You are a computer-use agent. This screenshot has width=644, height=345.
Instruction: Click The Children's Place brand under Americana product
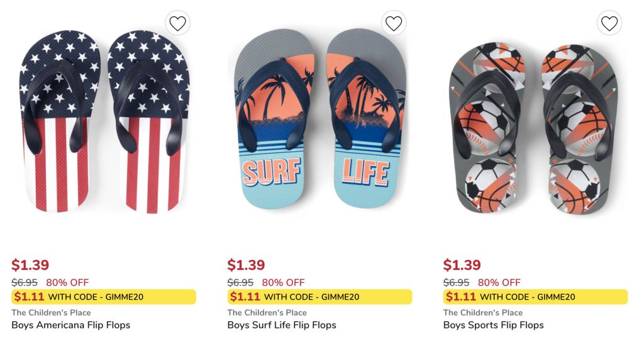[51, 312]
